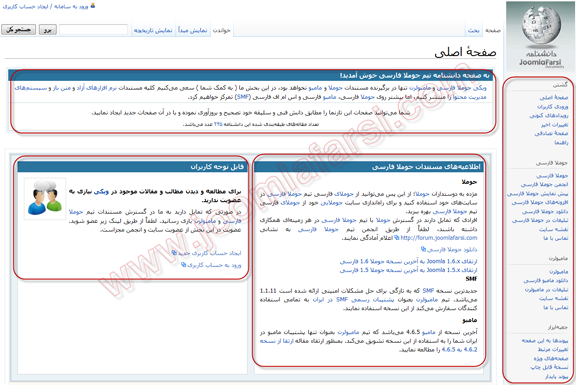Open تماس با ما under جوملا فارسی section
576x385 pixels.
coord(556,238)
